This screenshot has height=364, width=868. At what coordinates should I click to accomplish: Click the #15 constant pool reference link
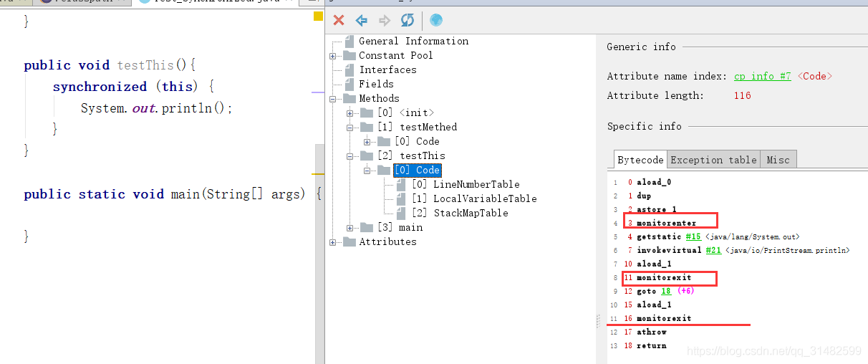(x=693, y=236)
